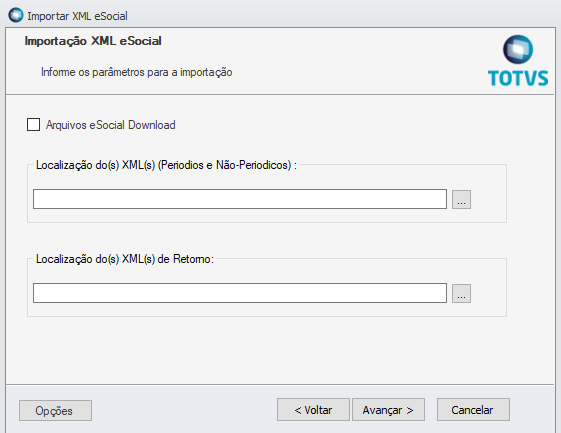Image resolution: width=561 pixels, height=433 pixels.
Task: Click the Localização XML de Retorno group label
Action: click(x=125, y=259)
